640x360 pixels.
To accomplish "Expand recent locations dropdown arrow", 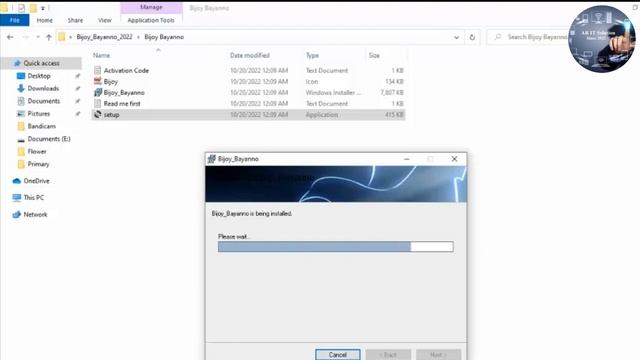I will tap(38, 37).
